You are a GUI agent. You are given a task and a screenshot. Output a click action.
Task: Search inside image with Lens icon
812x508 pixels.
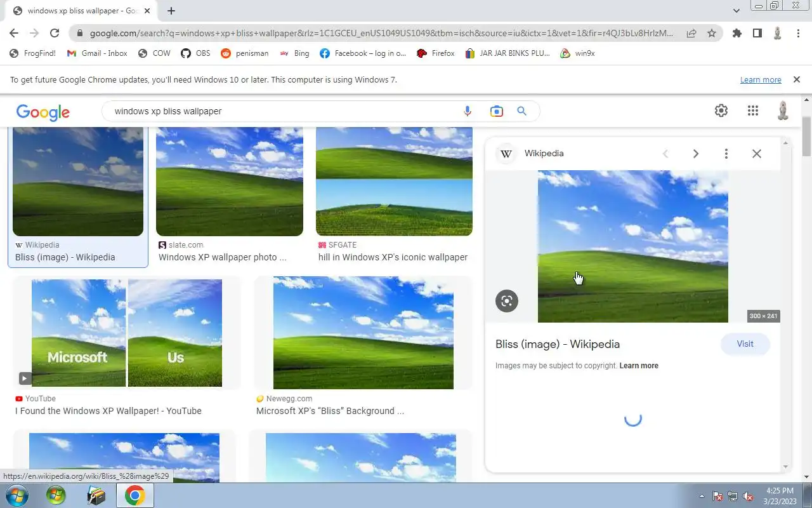click(x=507, y=301)
